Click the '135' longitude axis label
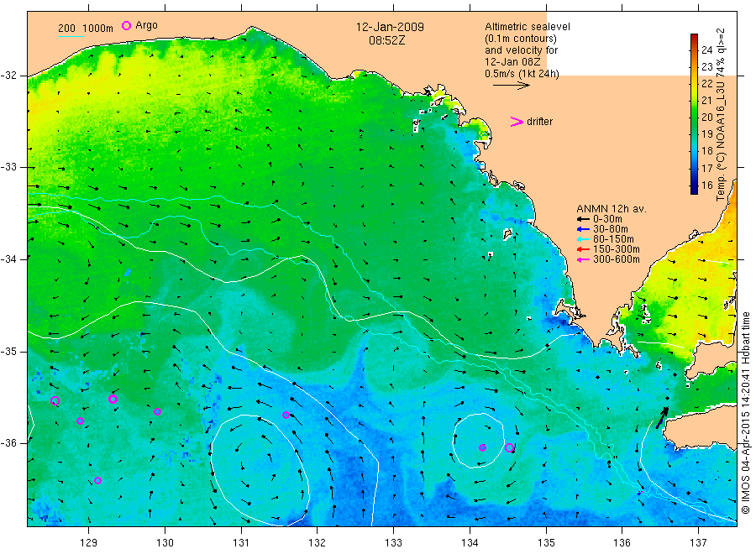Viewport: 756px width, 554px height. pyautogui.click(x=546, y=543)
